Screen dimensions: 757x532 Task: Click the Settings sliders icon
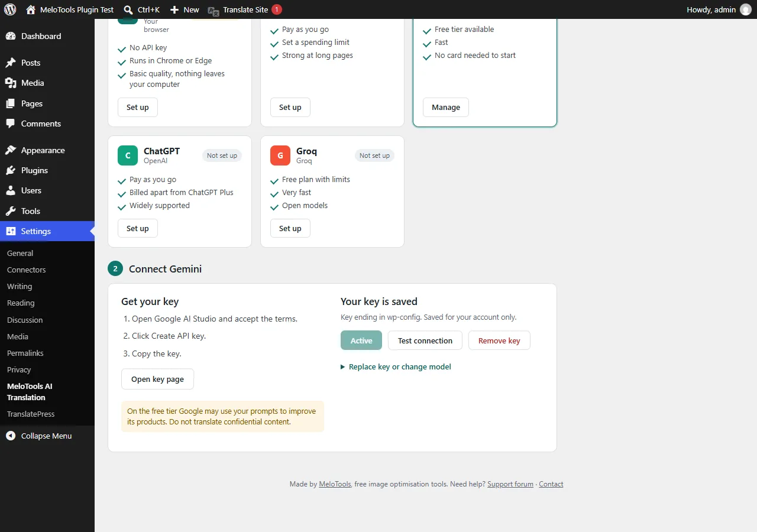pyautogui.click(x=11, y=231)
